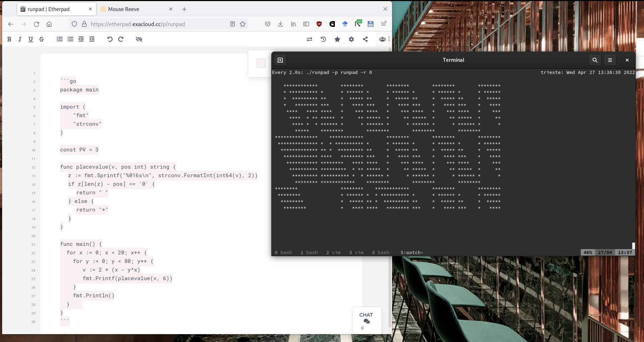The height and width of the screenshot is (342, 644).
Task: Select tmux window 5:watch
Action: 412,253
